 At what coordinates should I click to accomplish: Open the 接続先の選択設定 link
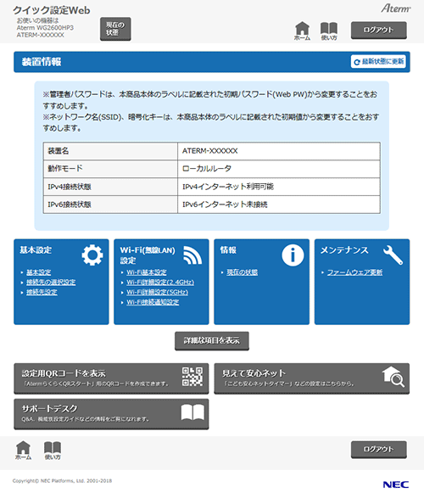click(x=51, y=283)
